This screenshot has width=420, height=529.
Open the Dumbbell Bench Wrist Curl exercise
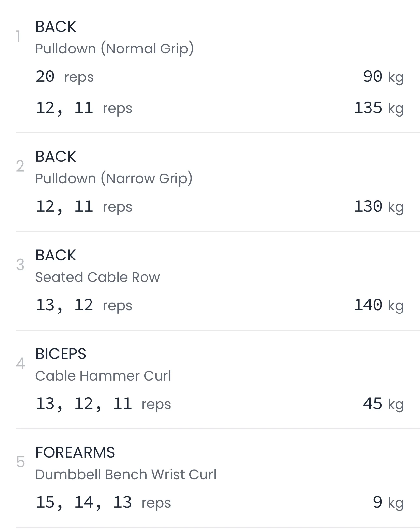[x=126, y=474]
